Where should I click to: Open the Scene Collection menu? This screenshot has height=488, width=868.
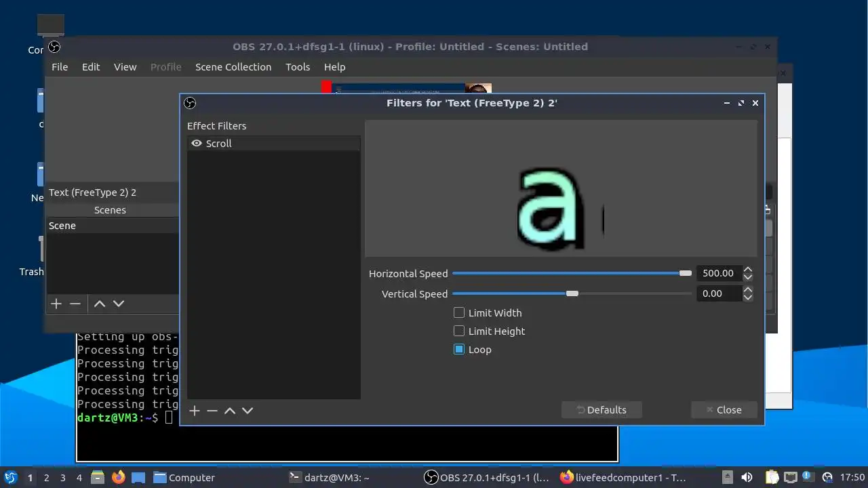click(233, 67)
